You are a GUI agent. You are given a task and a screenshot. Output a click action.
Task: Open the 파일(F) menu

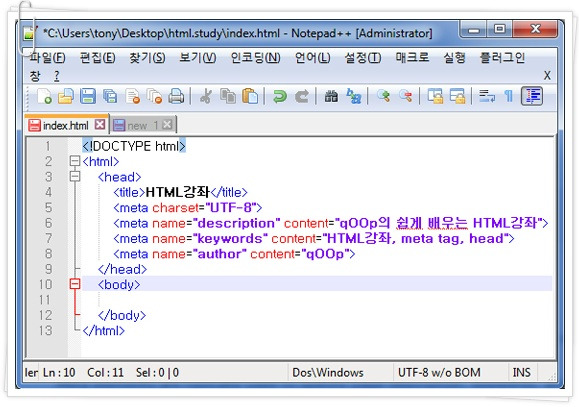pos(48,58)
